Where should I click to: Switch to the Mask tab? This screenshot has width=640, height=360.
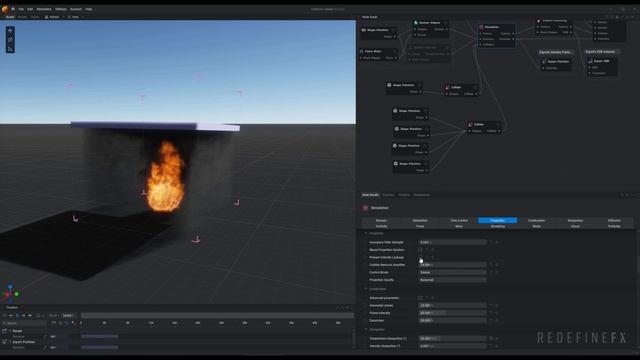coord(536,226)
